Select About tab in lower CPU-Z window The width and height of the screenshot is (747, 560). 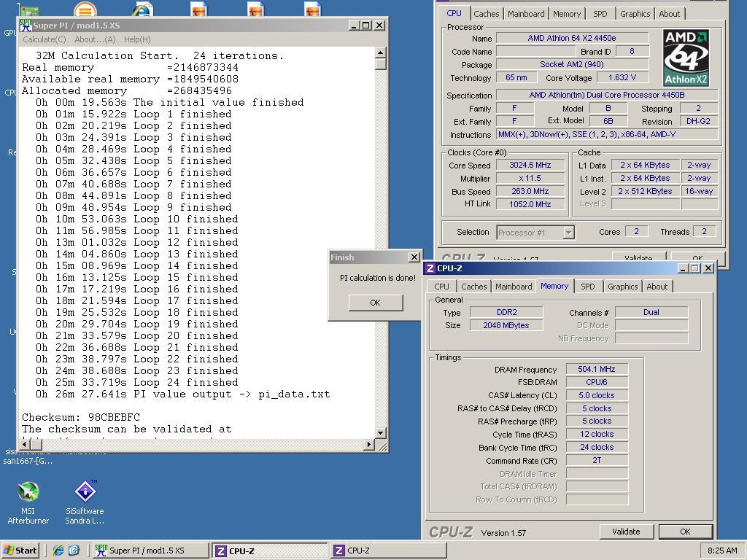657,286
